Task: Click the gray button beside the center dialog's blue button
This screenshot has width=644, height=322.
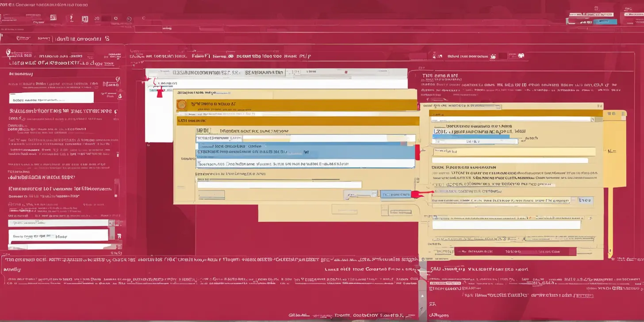Action: click(x=360, y=194)
